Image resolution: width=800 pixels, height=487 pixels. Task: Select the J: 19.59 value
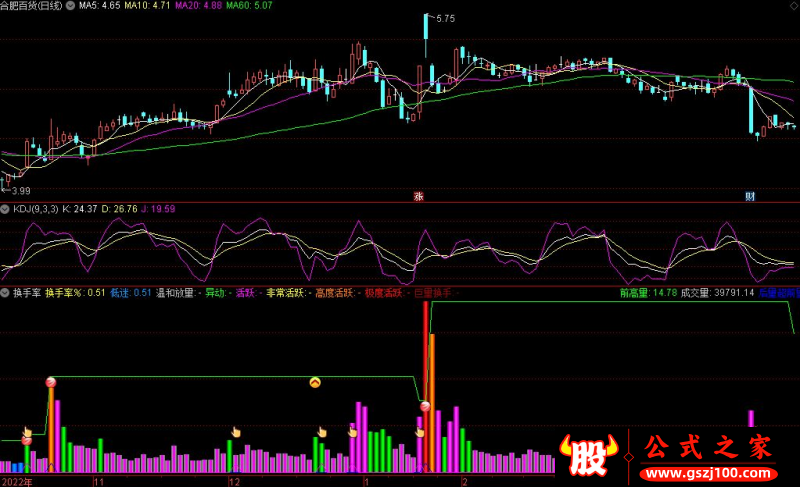158,209
